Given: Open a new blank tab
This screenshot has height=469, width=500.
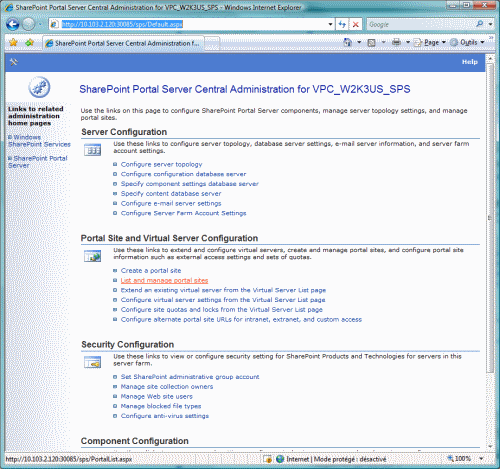Looking at the screenshot, I should pyautogui.click(x=212, y=43).
